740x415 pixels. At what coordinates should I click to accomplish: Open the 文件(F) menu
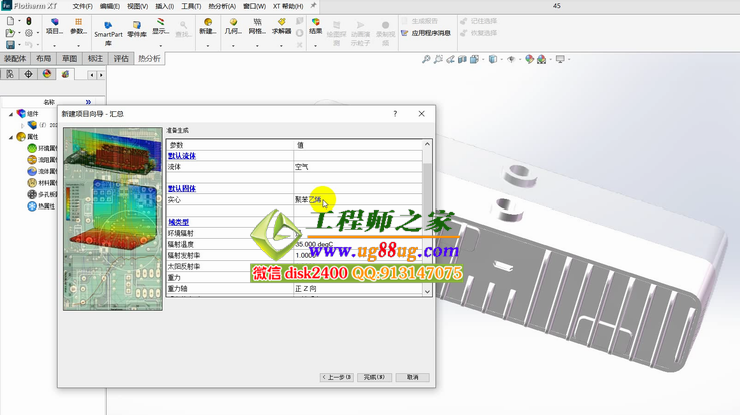pyautogui.click(x=83, y=6)
